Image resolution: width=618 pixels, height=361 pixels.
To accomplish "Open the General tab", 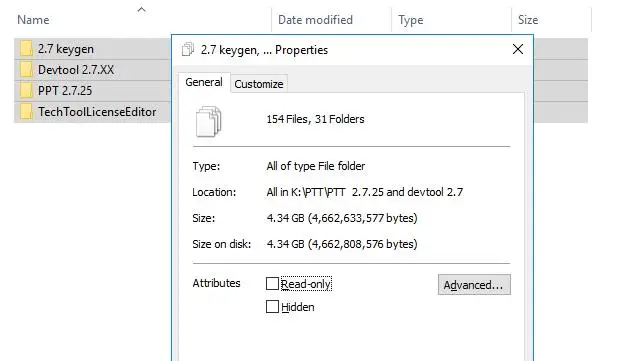I will tap(204, 82).
